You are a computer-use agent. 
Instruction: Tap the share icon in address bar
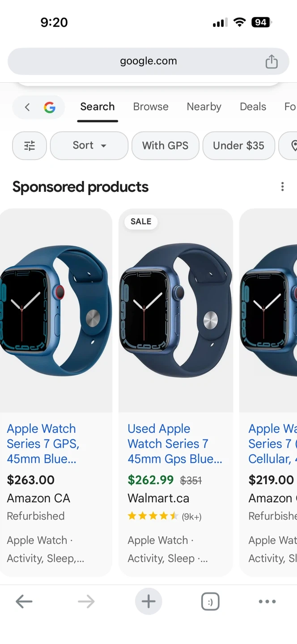[x=272, y=61]
